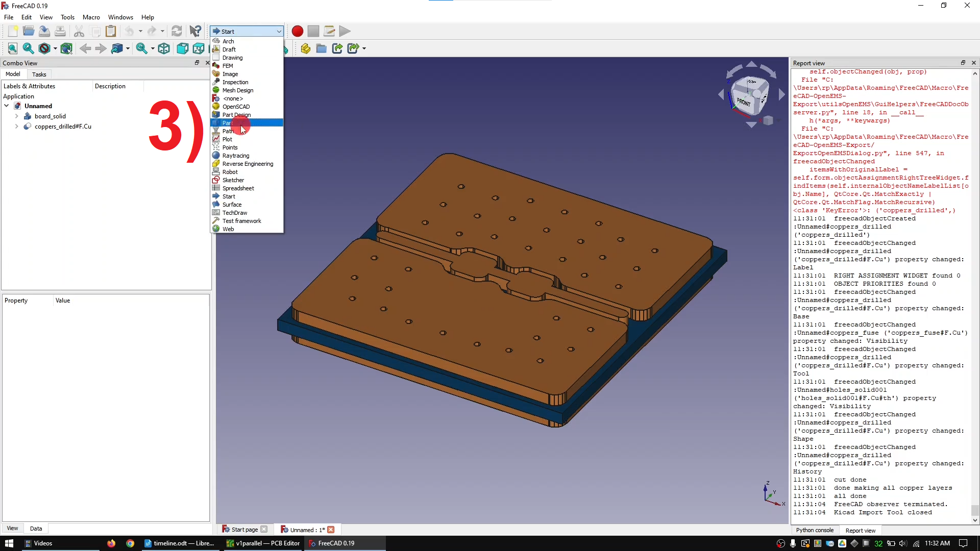Click the Bounding box selection icon
Viewport: 980px width, 551px height.
point(66,48)
